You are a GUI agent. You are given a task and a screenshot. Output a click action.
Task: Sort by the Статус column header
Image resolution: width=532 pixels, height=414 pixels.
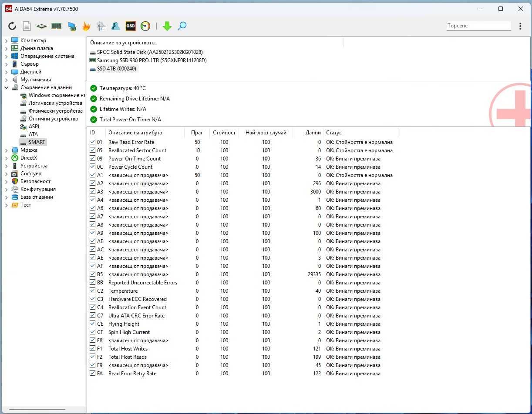point(360,133)
